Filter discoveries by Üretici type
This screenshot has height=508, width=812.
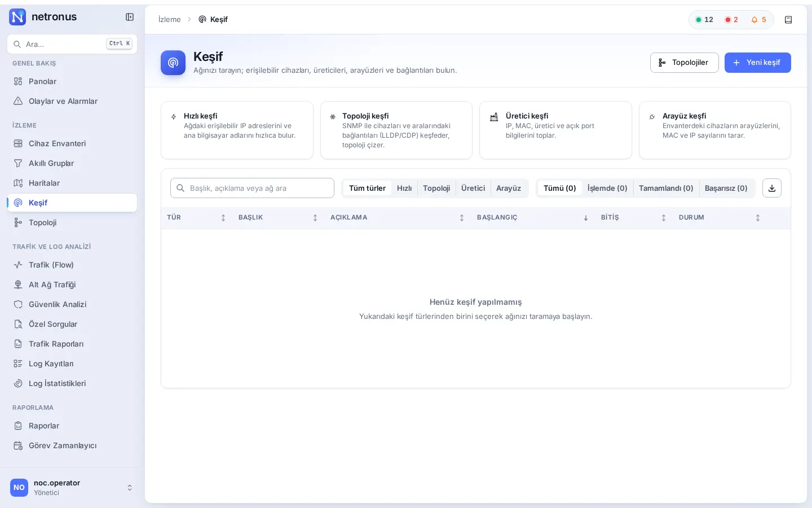pyautogui.click(x=473, y=188)
